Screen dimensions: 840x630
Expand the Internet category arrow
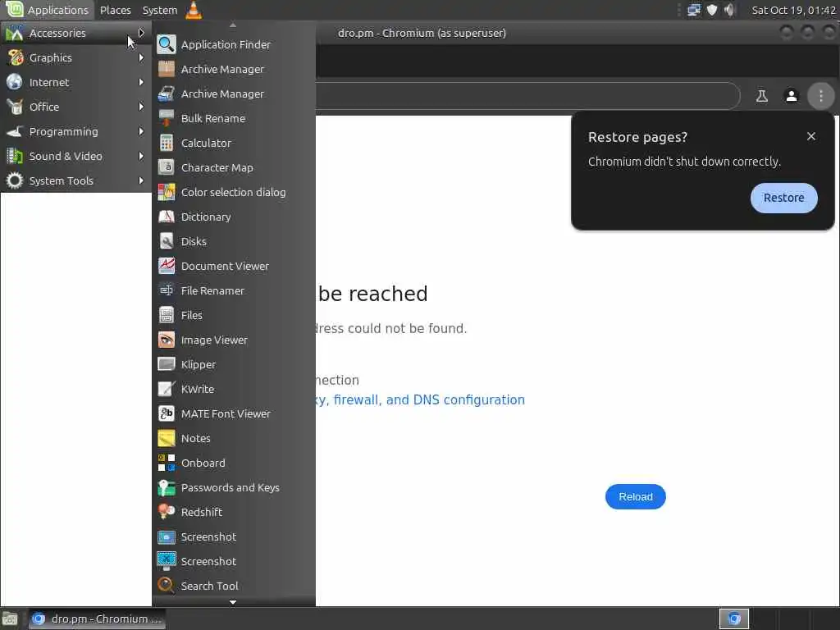point(141,82)
